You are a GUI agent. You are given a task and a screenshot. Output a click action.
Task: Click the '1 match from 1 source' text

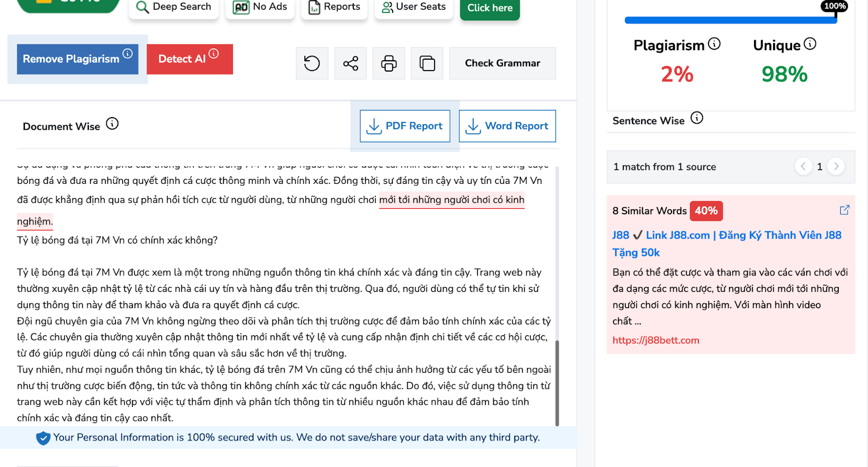click(665, 167)
